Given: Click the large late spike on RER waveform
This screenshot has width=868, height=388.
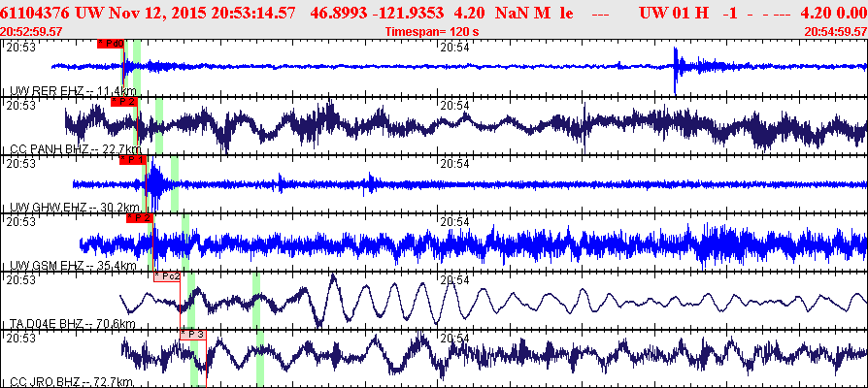Looking at the screenshot, I should [676, 69].
